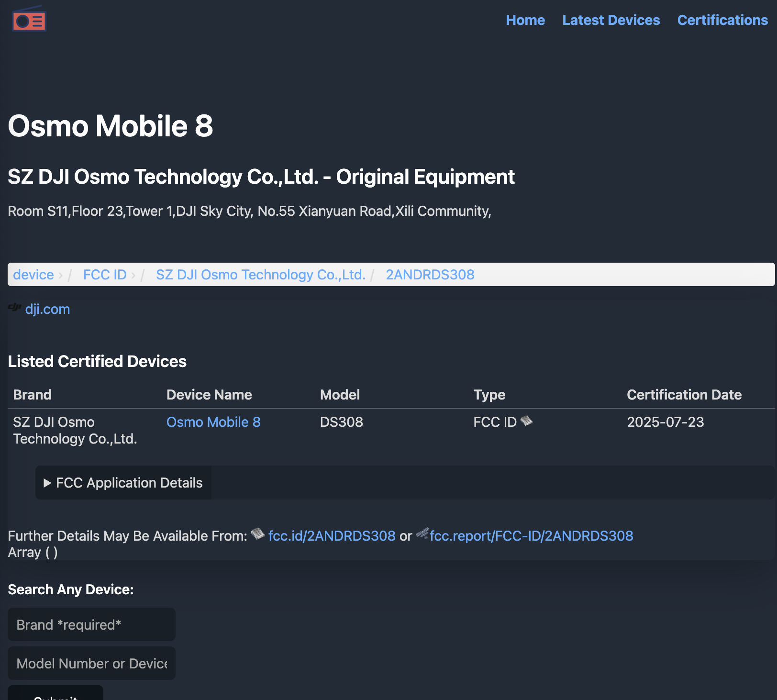Click the device breadcrumb link

33,275
